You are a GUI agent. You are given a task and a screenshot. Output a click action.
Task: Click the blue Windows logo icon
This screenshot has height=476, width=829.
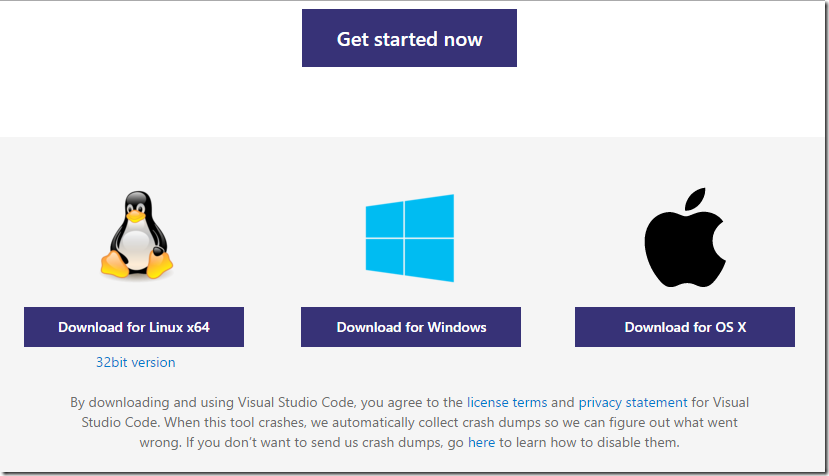pyautogui.click(x=410, y=238)
